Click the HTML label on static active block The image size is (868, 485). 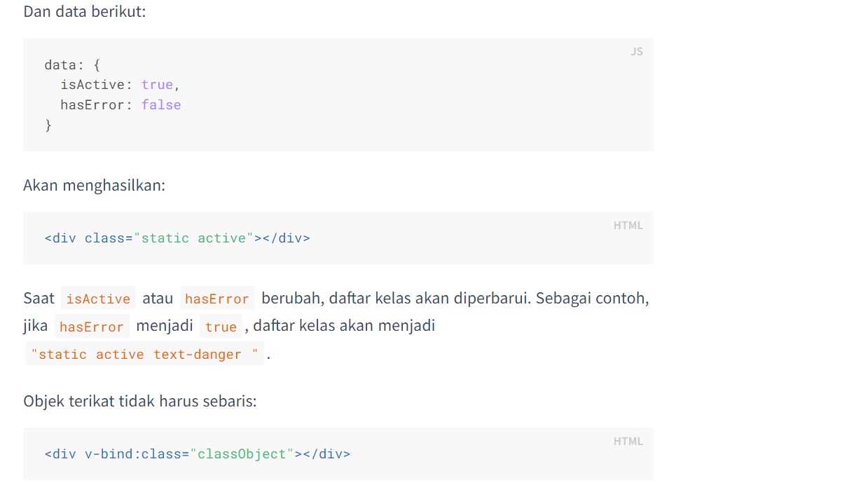tap(628, 225)
